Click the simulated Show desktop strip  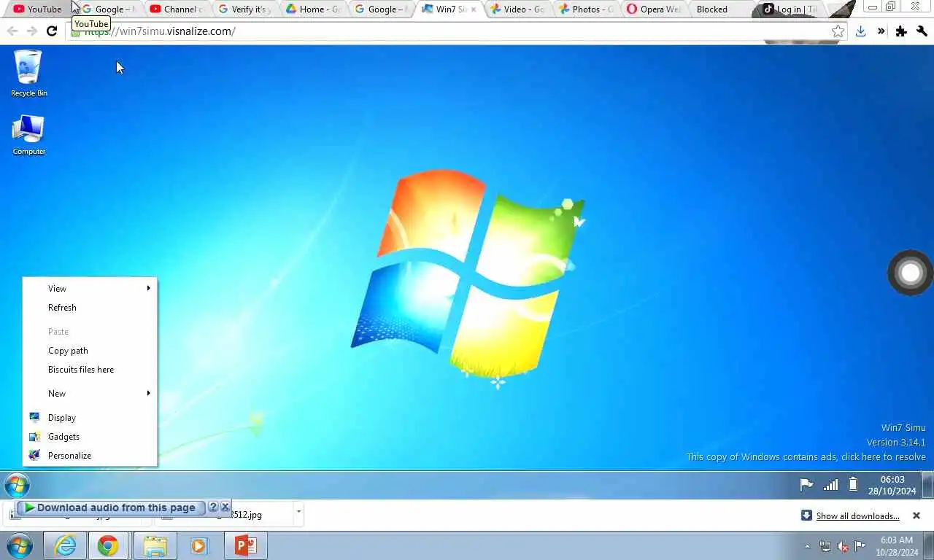coord(927,485)
